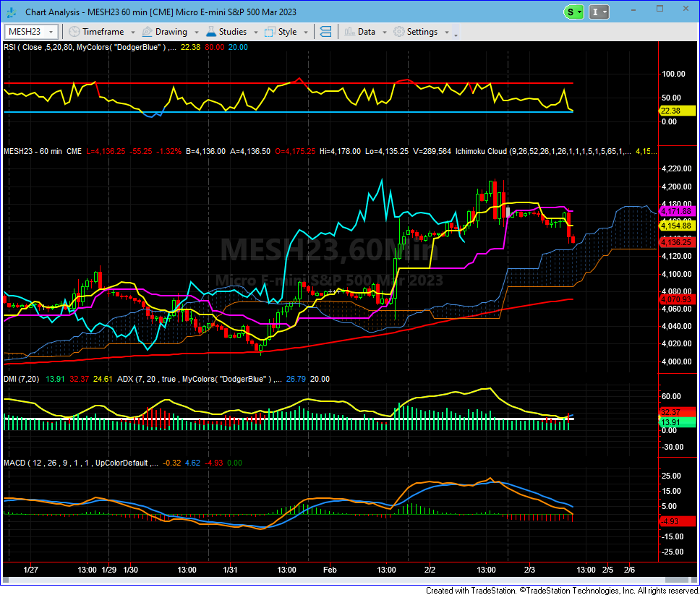Click the 4,200.00 price axis label
The image size is (700, 595).
click(676, 187)
